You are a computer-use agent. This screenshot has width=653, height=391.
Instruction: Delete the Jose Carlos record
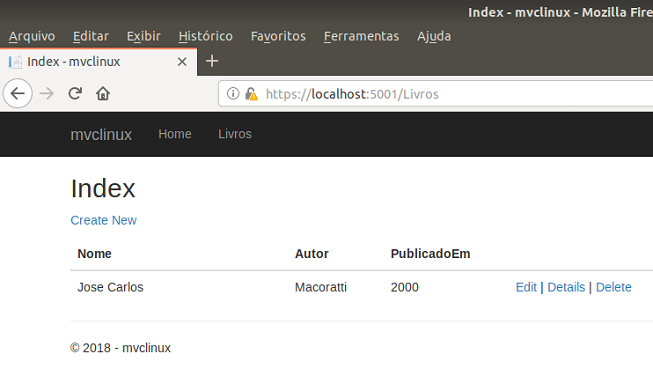[613, 287]
